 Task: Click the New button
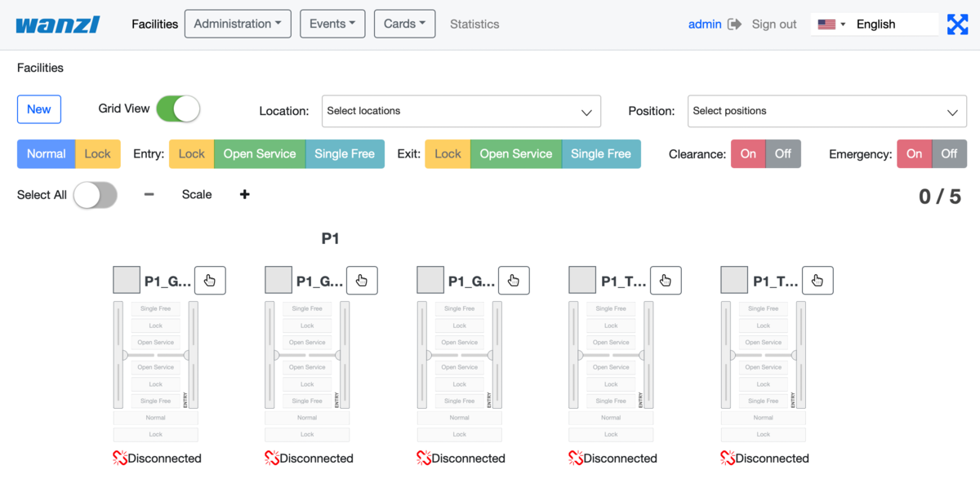[38, 109]
